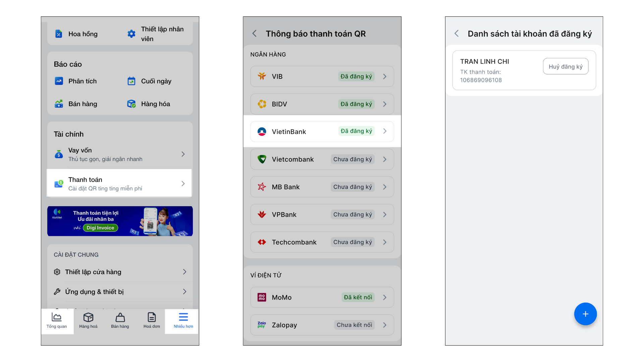Tap the Digi Invoice promo banner

pos(120,221)
